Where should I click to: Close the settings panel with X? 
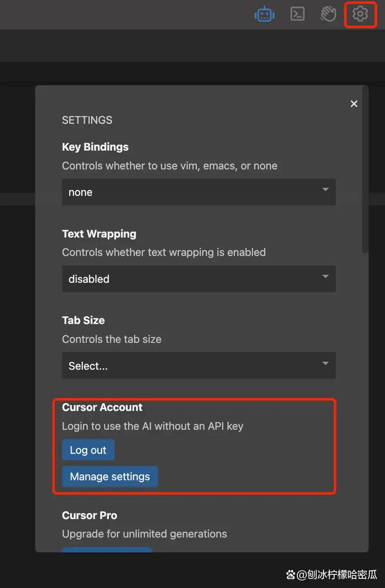[x=354, y=104]
